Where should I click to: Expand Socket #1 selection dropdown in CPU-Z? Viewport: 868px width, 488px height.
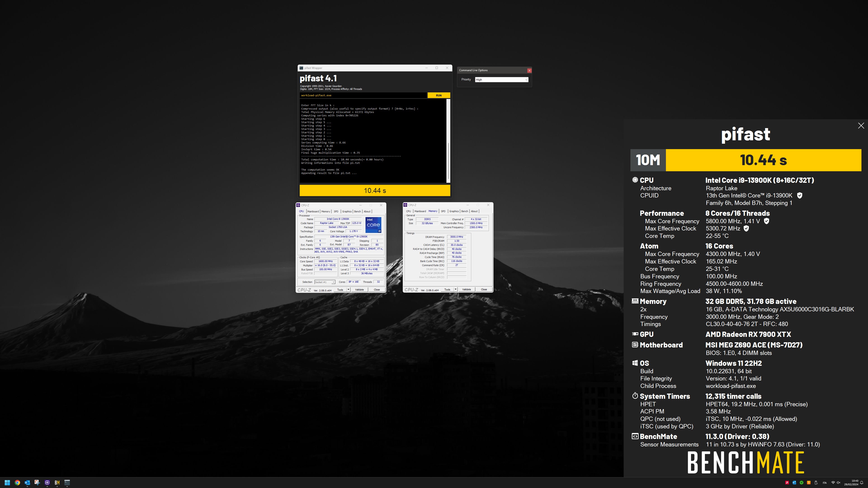click(x=325, y=282)
